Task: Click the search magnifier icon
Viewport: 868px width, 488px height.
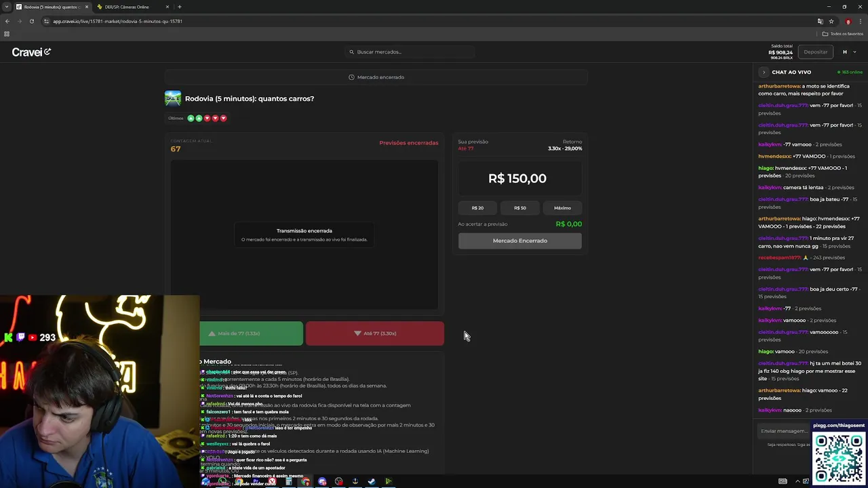Action: point(351,52)
